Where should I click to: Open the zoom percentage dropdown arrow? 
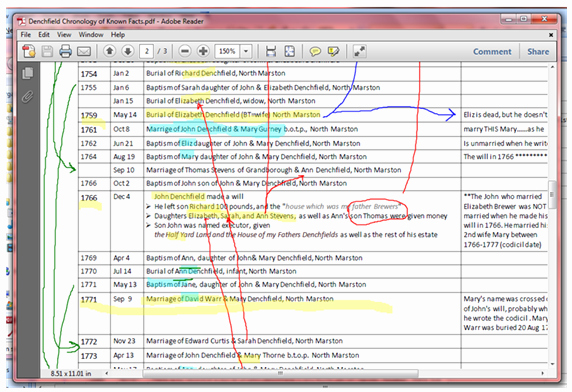(246, 51)
